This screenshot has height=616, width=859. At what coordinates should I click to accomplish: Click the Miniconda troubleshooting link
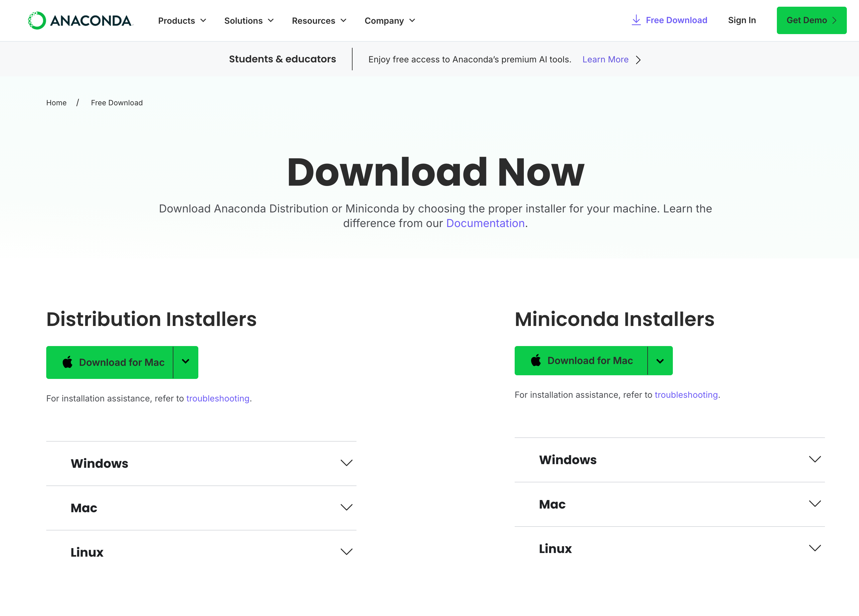click(686, 395)
